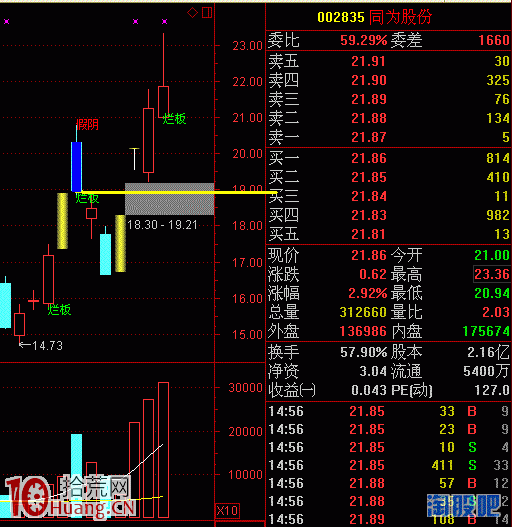Select the 卖一 21.87 order row
The height and width of the screenshot is (527, 512).
pos(389,137)
